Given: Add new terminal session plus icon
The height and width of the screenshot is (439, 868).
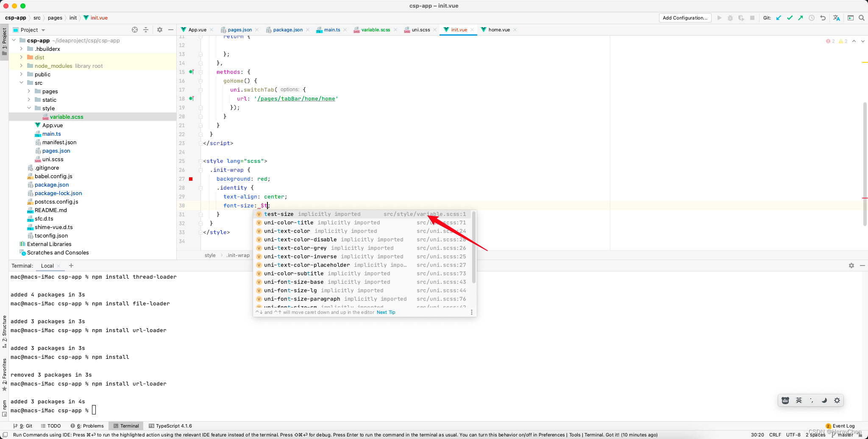Looking at the screenshot, I should tap(71, 266).
